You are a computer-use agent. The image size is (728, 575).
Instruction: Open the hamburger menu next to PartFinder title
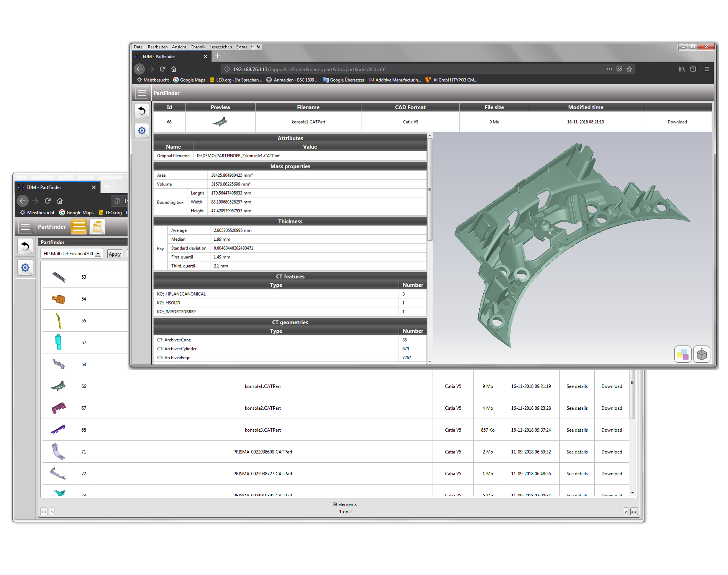[142, 93]
